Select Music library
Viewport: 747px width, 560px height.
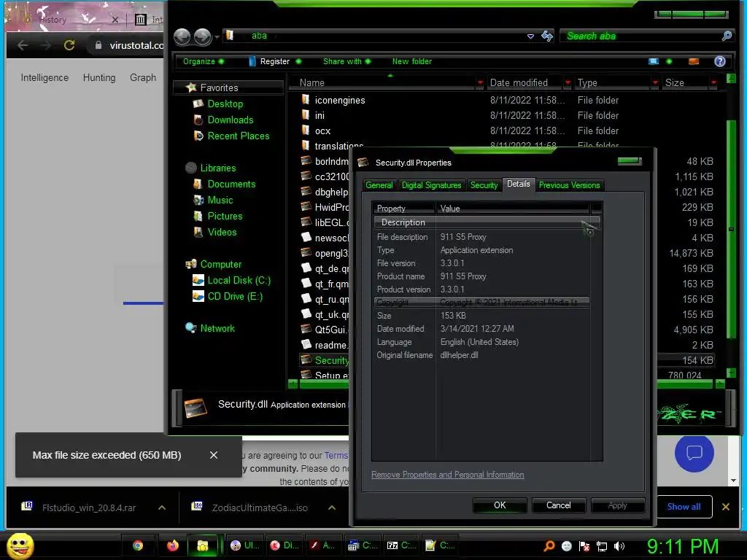[x=220, y=201]
